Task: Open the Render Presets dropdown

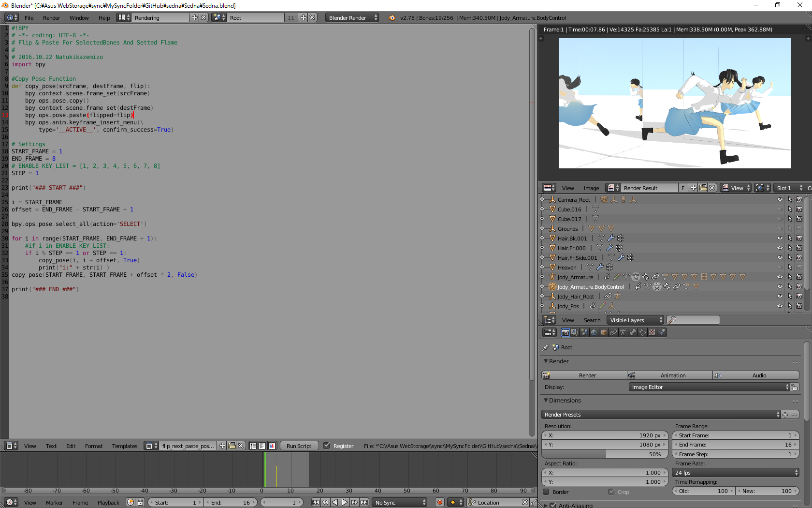Action: (x=661, y=415)
